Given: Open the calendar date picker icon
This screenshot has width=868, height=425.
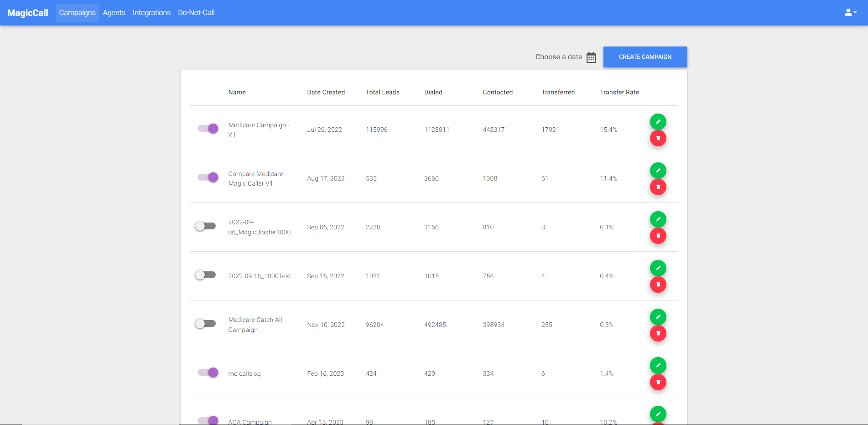Looking at the screenshot, I should point(591,57).
